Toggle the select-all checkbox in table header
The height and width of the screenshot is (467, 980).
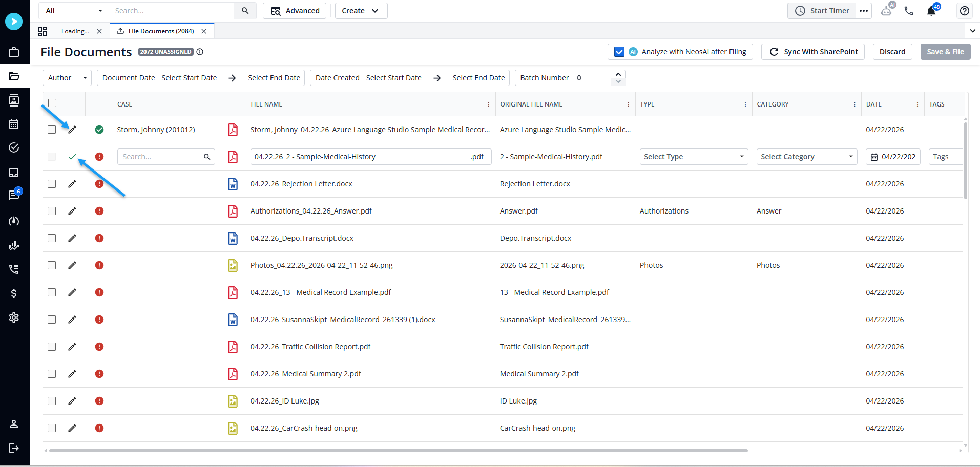(x=52, y=103)
